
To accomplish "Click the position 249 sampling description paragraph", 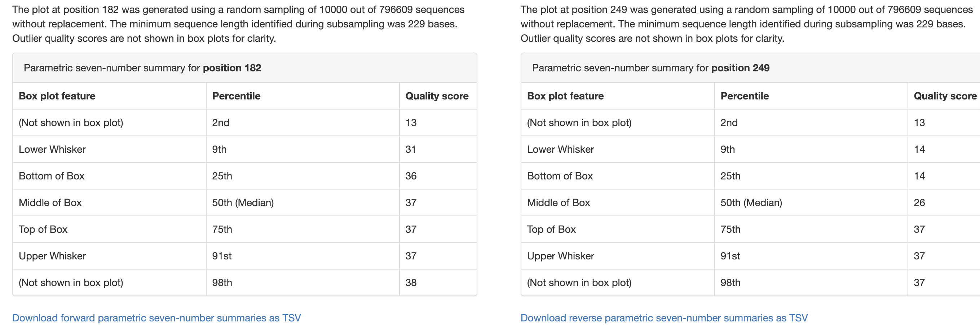I will pos(746,24).
